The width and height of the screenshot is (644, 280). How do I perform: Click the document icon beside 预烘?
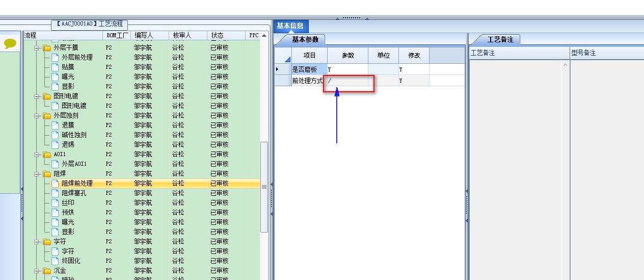click(55, 212)
